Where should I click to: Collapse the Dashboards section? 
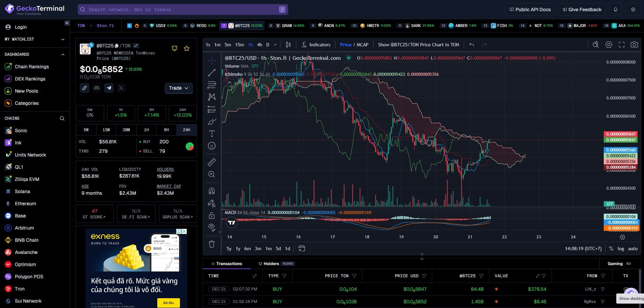click(63, 54)
